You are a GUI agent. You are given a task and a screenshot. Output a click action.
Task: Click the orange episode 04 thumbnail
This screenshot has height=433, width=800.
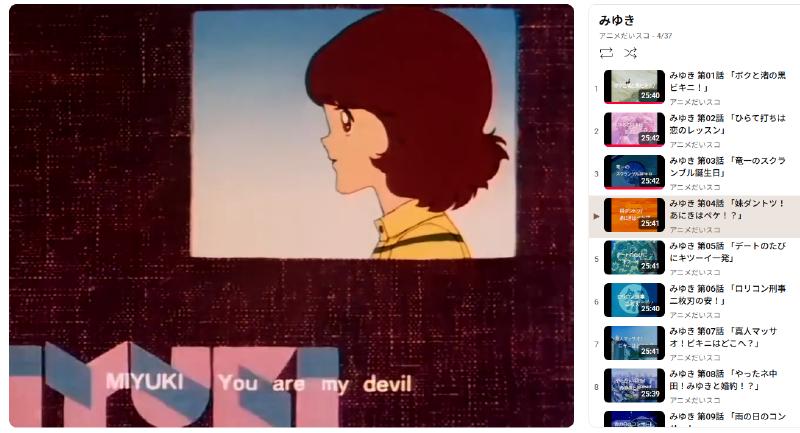(x=634, y=215)
